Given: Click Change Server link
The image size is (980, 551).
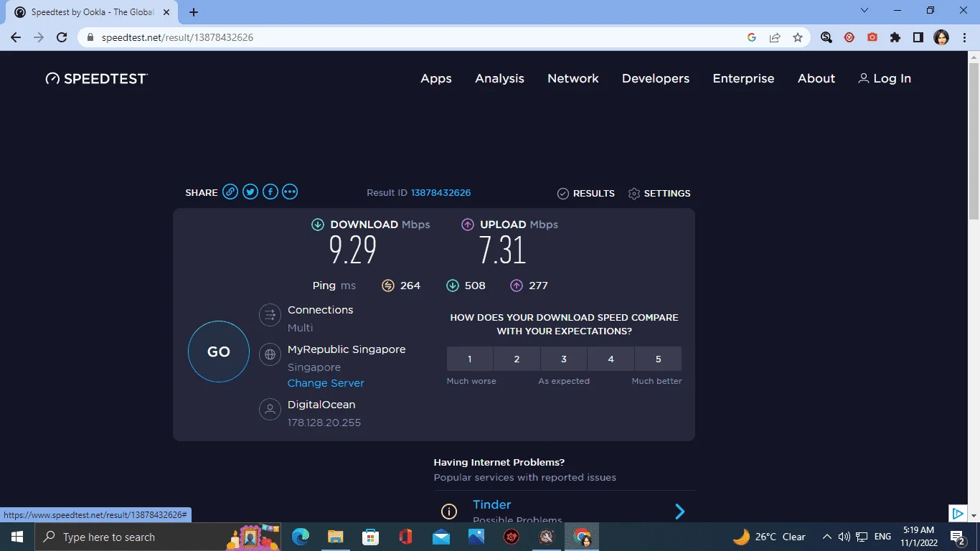Looking at the screenshot, I should 326,383.
